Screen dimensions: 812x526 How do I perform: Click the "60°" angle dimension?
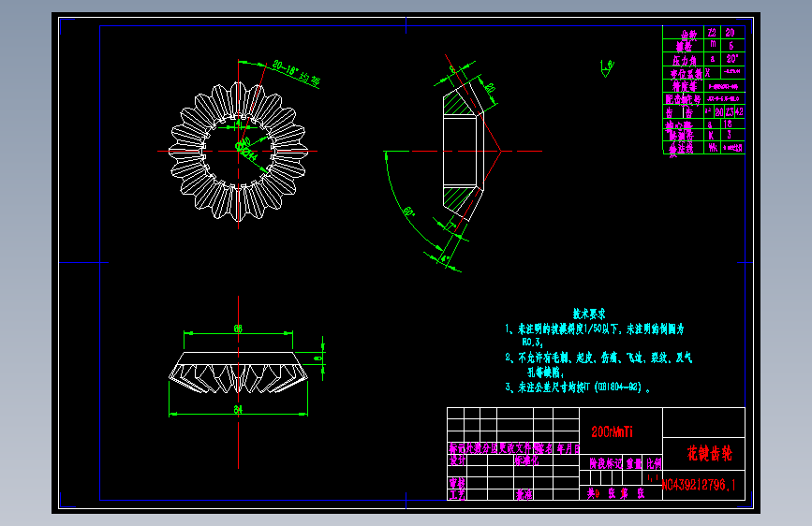[409, 212]
